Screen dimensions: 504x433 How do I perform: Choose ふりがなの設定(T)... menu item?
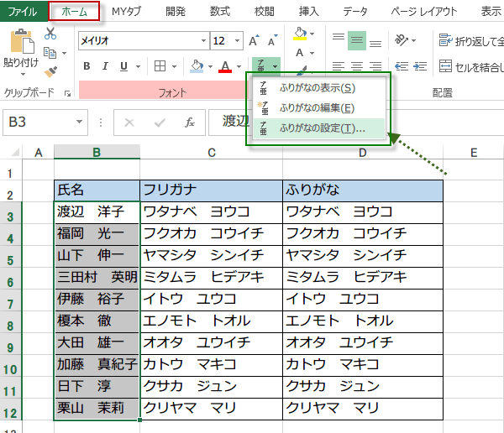(x=319, y=128)
